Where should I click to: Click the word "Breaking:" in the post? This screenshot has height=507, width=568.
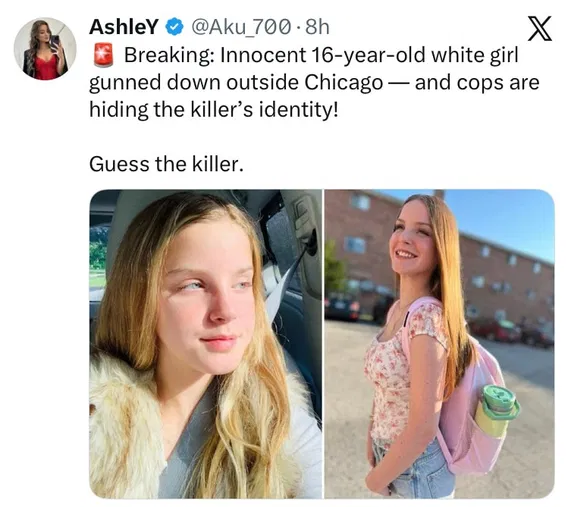coord(169,55)
